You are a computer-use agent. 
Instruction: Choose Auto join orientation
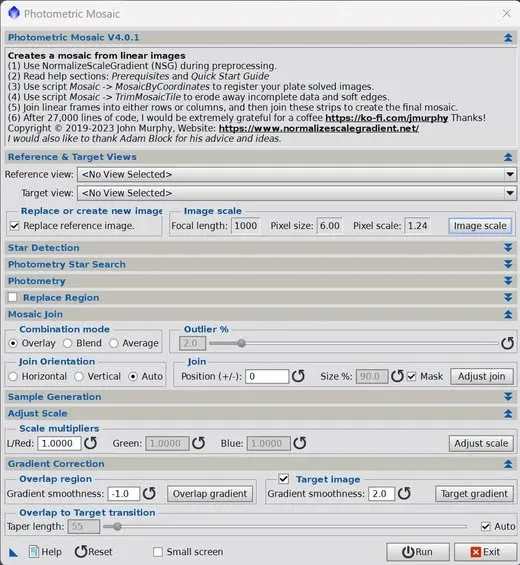click(x=133, y=377)
